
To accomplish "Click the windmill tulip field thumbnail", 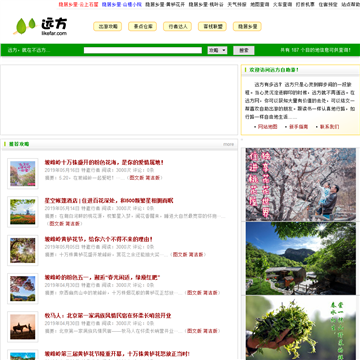I will [23, 212].
